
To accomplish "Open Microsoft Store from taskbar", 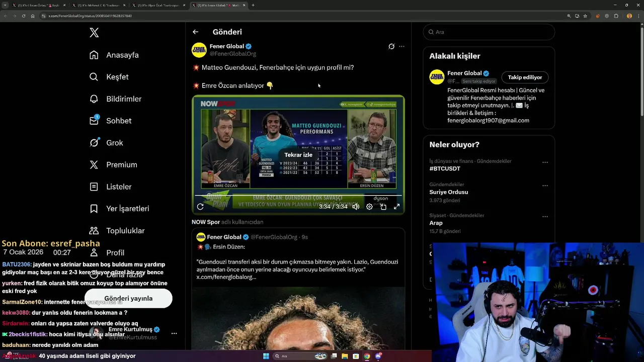I will 356,356.
